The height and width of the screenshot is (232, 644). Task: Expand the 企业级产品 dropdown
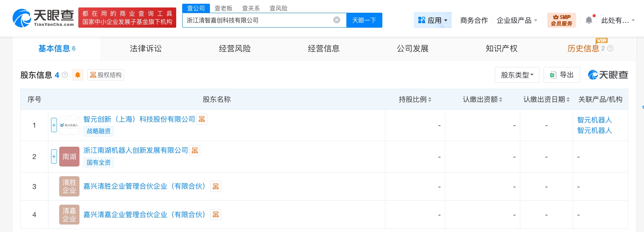517,20
